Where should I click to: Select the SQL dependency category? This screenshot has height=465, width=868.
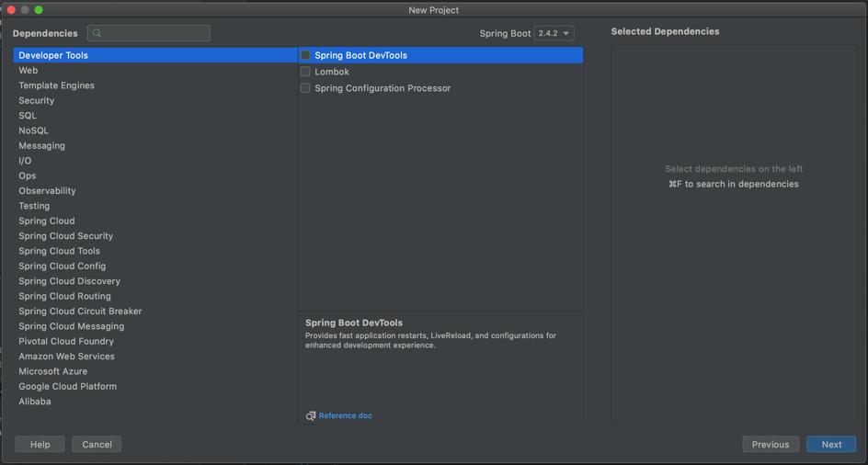(x=28, y=116)
